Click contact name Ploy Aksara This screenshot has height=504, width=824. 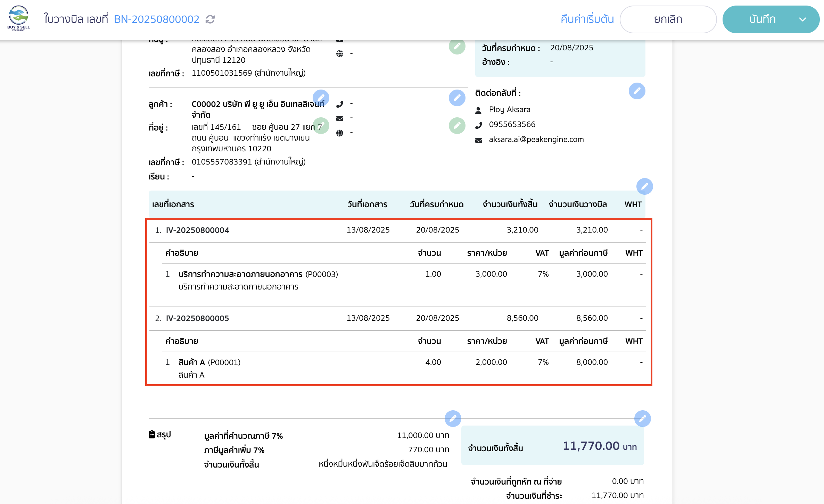[510, 110]
